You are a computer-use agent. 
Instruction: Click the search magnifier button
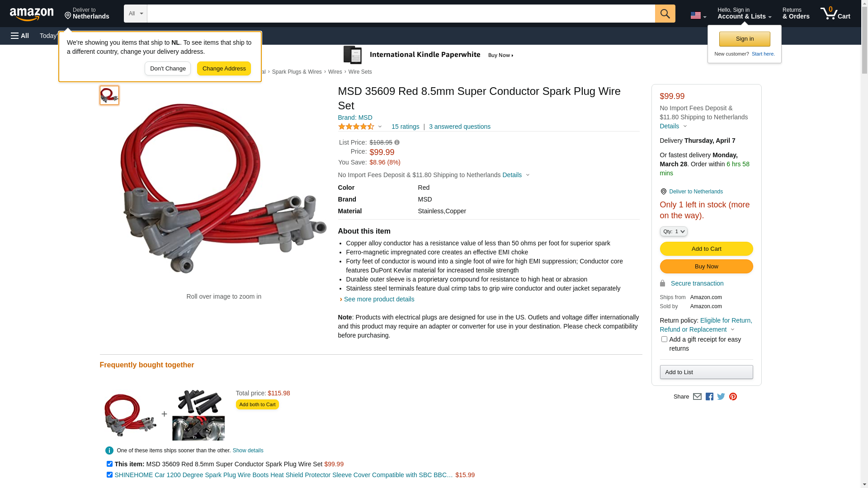click(x=665, y=14)
